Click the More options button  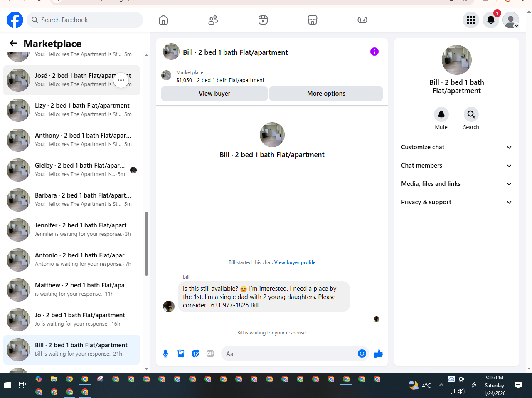[326, 94]
